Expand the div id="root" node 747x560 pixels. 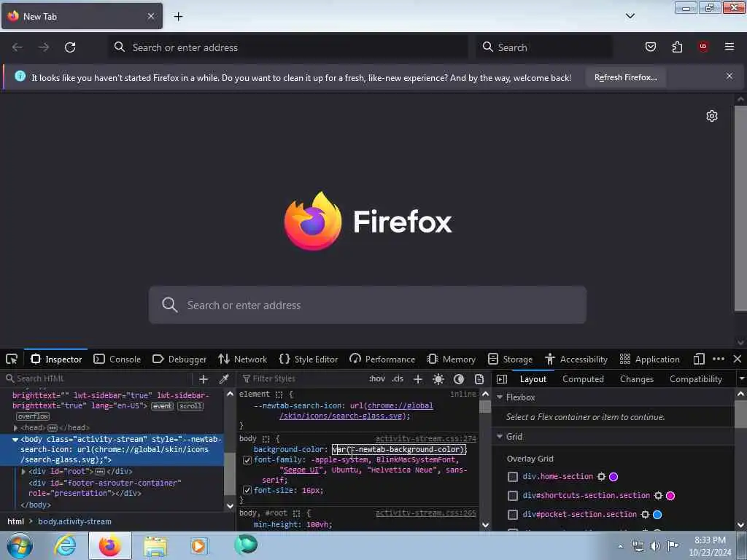tap(23, 472)
